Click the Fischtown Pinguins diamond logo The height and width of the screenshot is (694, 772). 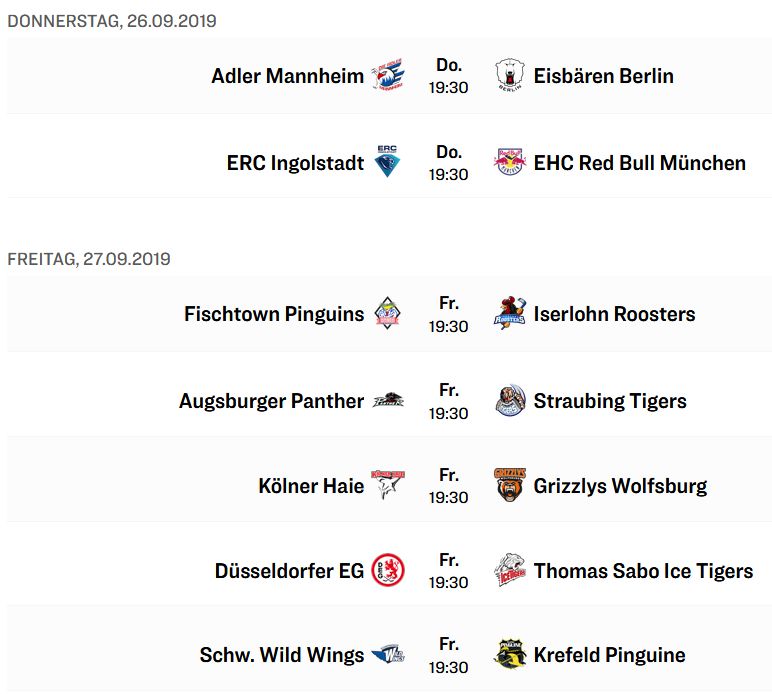387,313
